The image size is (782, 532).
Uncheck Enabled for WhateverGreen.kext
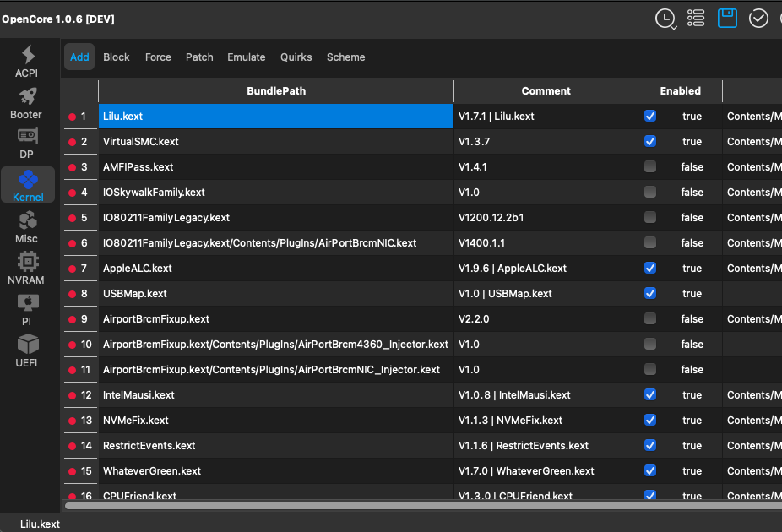pos(650,470)
